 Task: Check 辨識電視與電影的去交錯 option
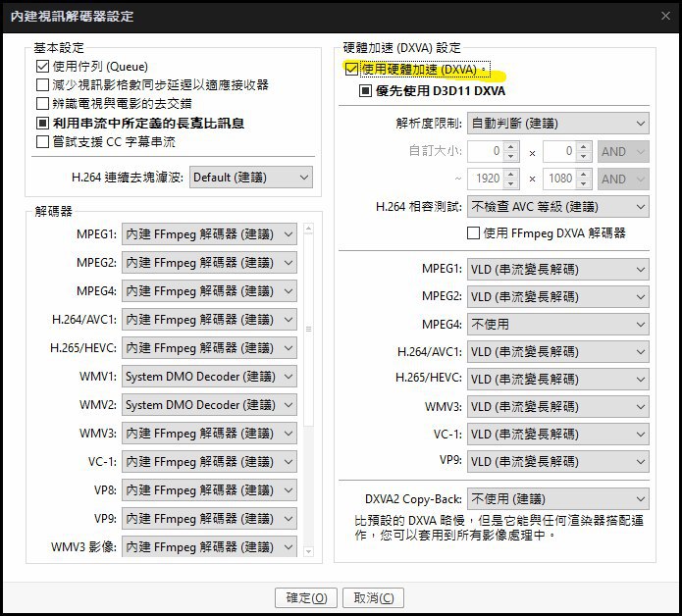42,103
